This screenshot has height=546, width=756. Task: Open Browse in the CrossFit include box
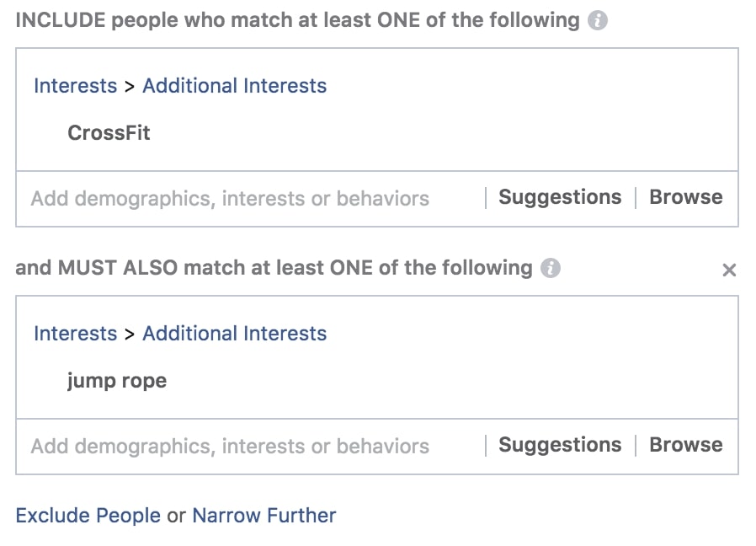click(x=685, y=197)
